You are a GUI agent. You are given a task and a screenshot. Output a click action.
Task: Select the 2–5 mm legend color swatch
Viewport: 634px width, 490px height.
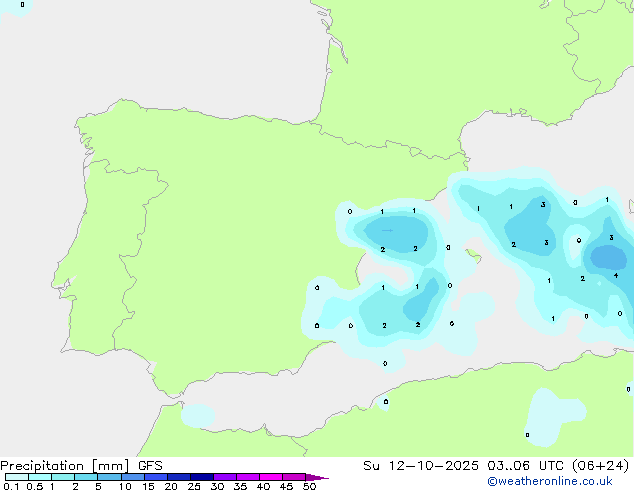[86, 477]
